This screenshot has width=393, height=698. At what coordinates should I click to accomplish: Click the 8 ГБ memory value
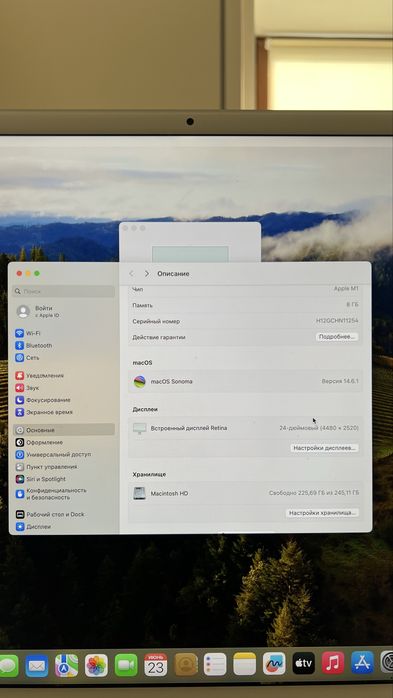pos(352,305)
